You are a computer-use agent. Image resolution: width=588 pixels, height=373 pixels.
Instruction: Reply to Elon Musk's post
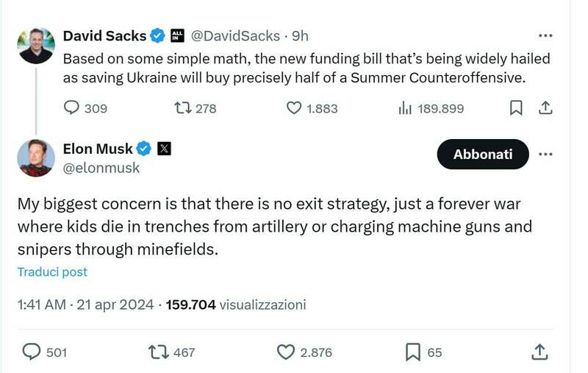(x=32, y=352)
